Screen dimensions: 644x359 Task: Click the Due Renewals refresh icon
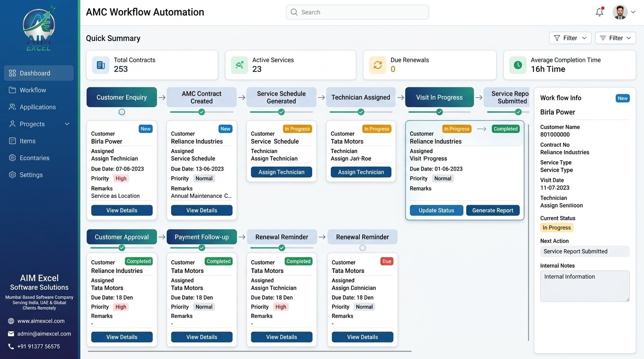coord(378,65)
